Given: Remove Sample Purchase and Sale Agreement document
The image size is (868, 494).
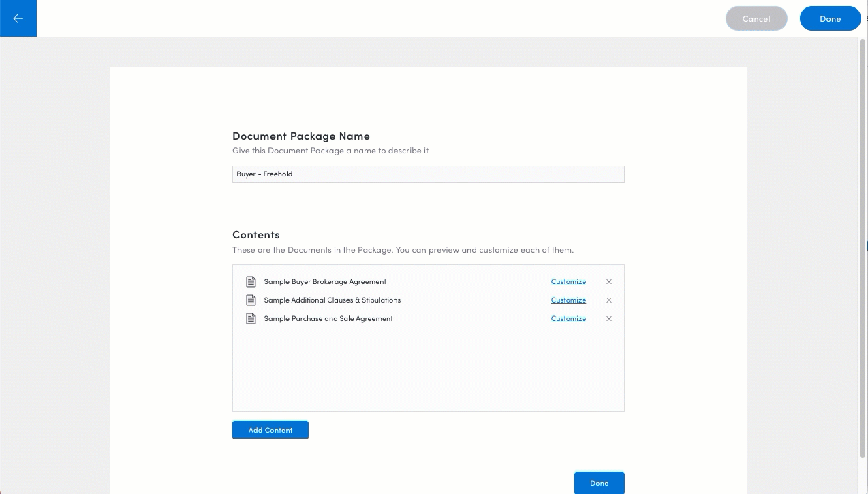Looking at the screenshot, I should (609, 318).
